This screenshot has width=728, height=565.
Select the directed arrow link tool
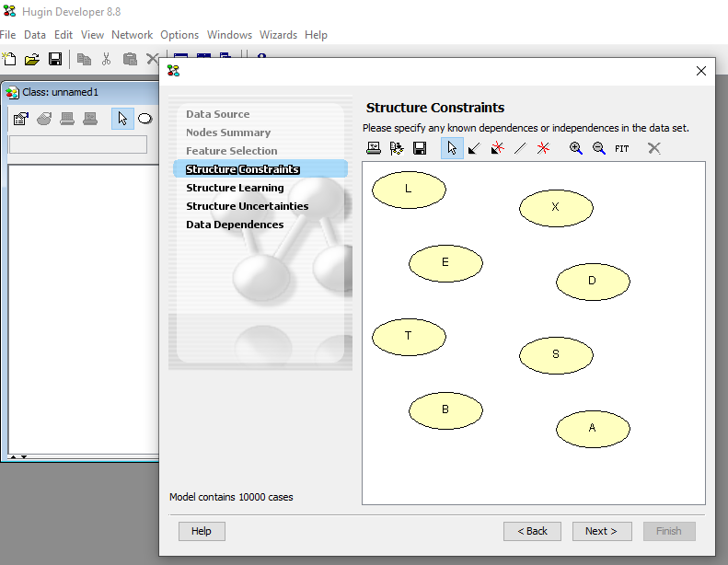(474, 148)
